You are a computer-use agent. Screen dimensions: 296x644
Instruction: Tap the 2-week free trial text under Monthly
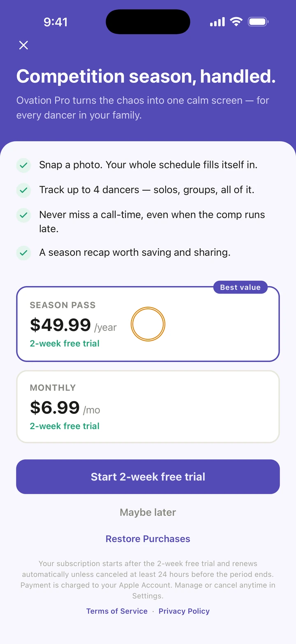(65, 426)
